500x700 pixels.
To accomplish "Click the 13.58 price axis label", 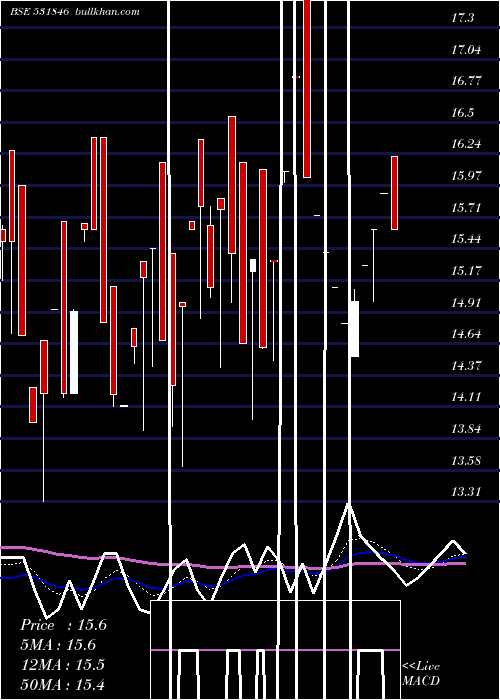I will 466,461.
